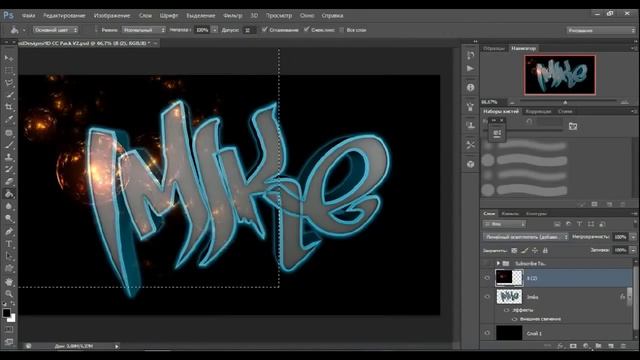Open the Clone Source stamp icon in dock
Image resolution: width=640 pixels, height=360 pixels.
point(471,125)
